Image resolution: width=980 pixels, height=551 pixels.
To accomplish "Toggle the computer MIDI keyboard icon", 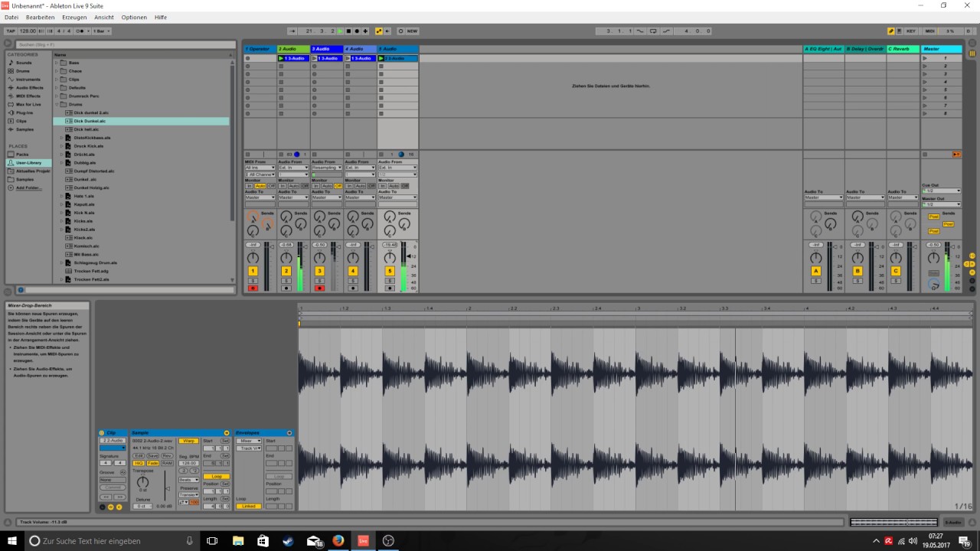I will 897,31.
